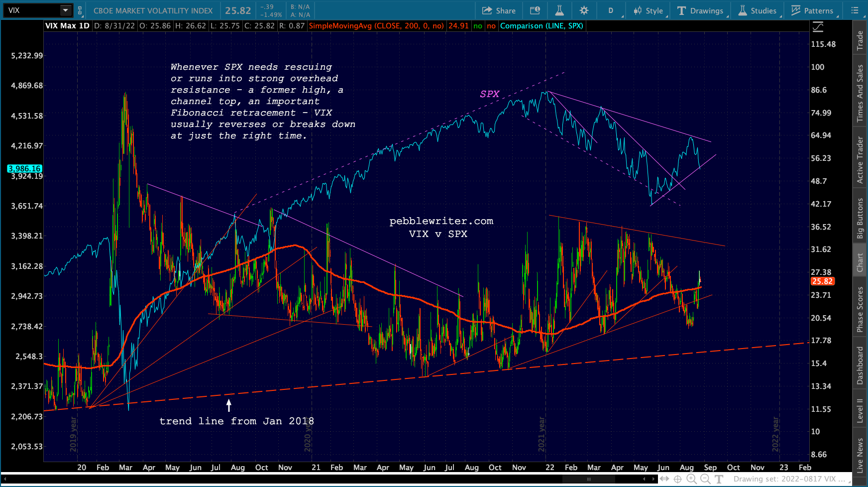Zoom out using the magnifier minus icon
The image size is (868, 487).
[705, 479]
